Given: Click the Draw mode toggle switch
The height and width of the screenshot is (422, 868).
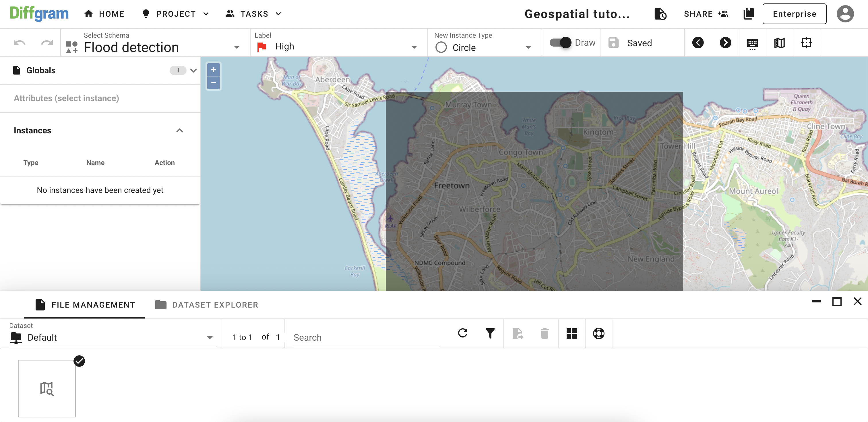Looking at the screenshot, I should 561,43.
